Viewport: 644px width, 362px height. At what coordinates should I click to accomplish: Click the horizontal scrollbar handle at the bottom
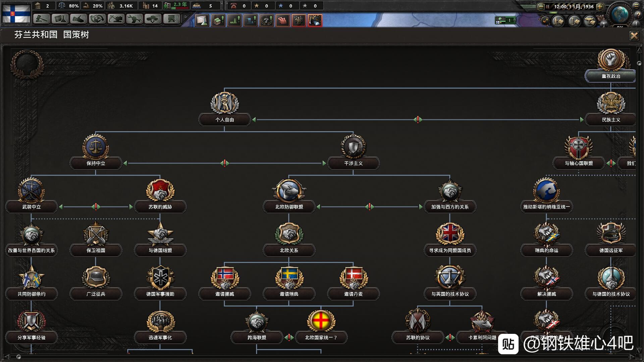tap(19, 357)
